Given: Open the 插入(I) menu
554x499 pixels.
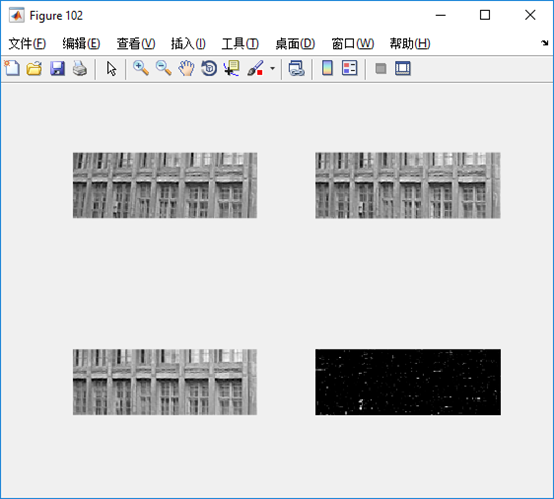Looking at the screenshot, I should coord(188,43).
